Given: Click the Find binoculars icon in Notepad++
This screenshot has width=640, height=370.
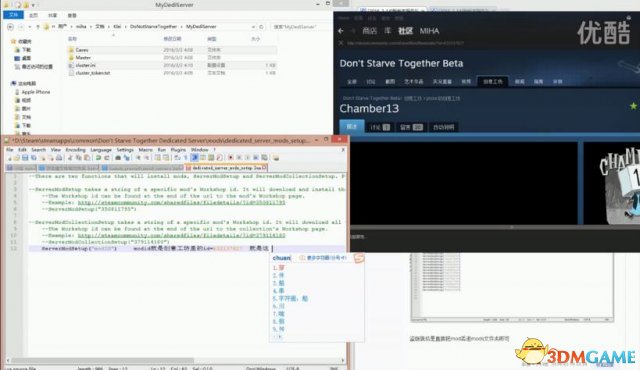Looking at the screenshot, I should point(118,158).
